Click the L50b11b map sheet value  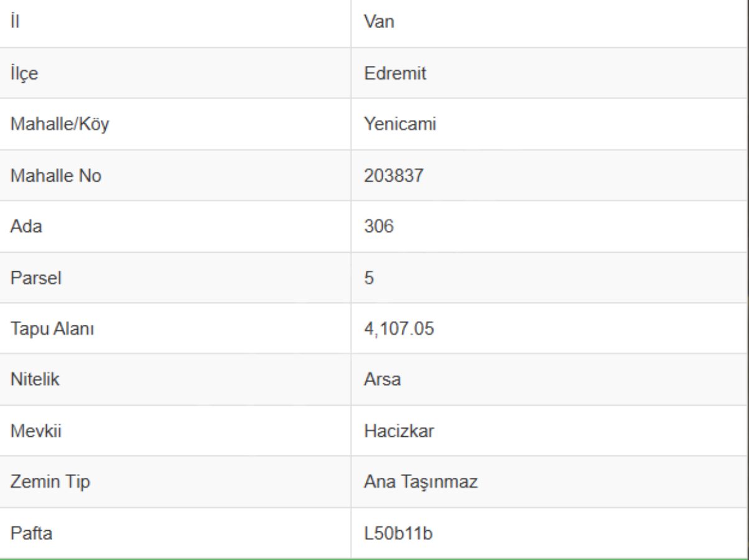(390, 534)
